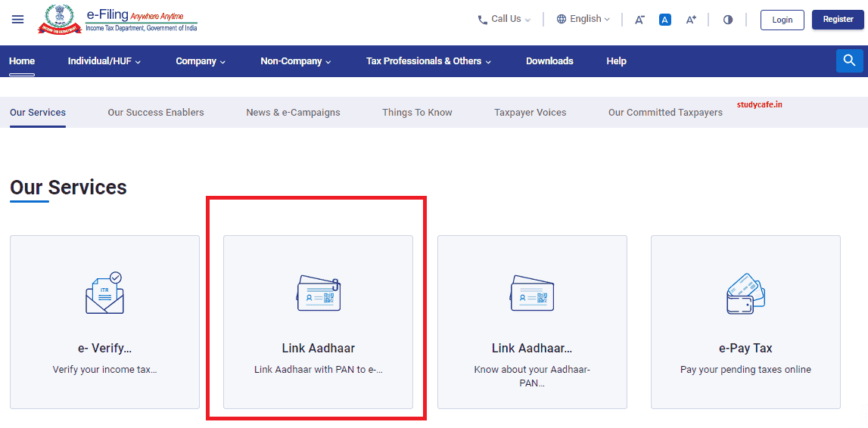The width and height of the screenshot is (868, 428).
Task: Open the hamburger menu icon
Action: 18,19
